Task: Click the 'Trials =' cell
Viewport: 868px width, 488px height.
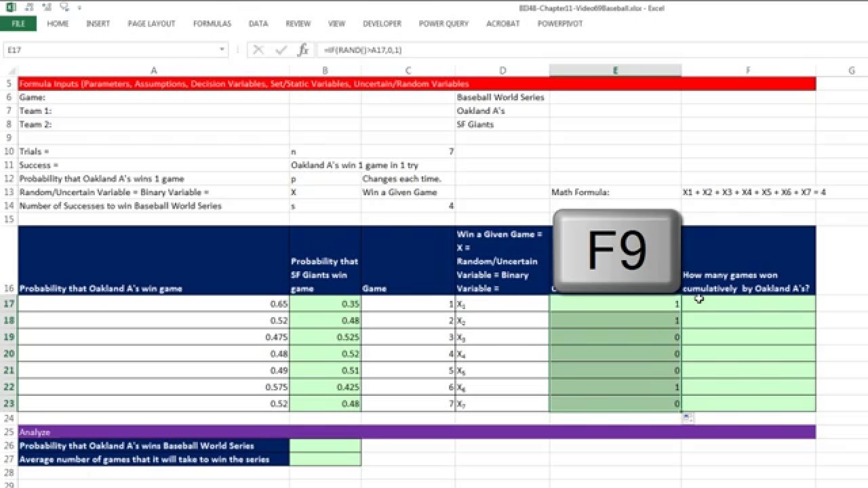Action: (154, 151)
